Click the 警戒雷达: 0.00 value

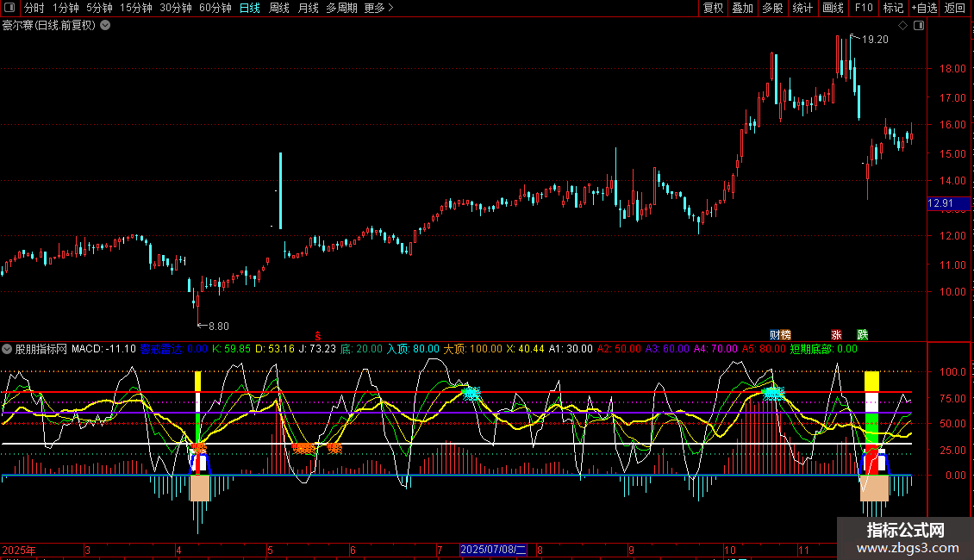[174, 349]
